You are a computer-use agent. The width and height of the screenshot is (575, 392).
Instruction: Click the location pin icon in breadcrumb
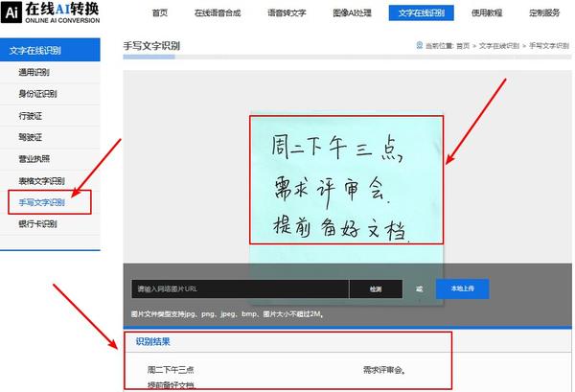[420, 45]
